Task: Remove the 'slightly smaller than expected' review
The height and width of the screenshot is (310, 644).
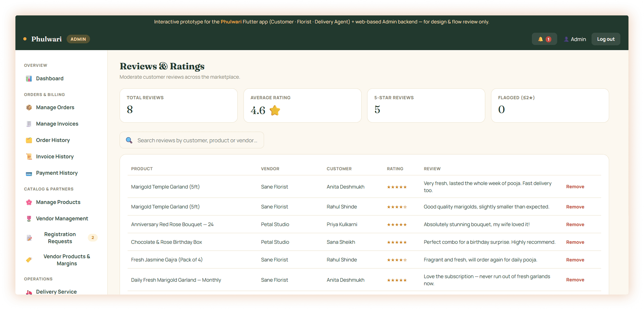Action: tap(575, 207)
